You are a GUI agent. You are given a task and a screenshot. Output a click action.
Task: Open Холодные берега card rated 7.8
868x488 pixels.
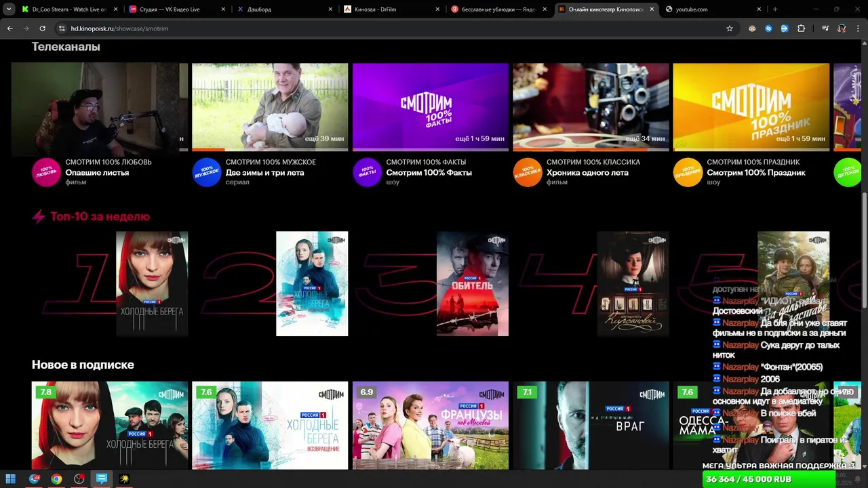pyautogui.click(x=110, y=425)
